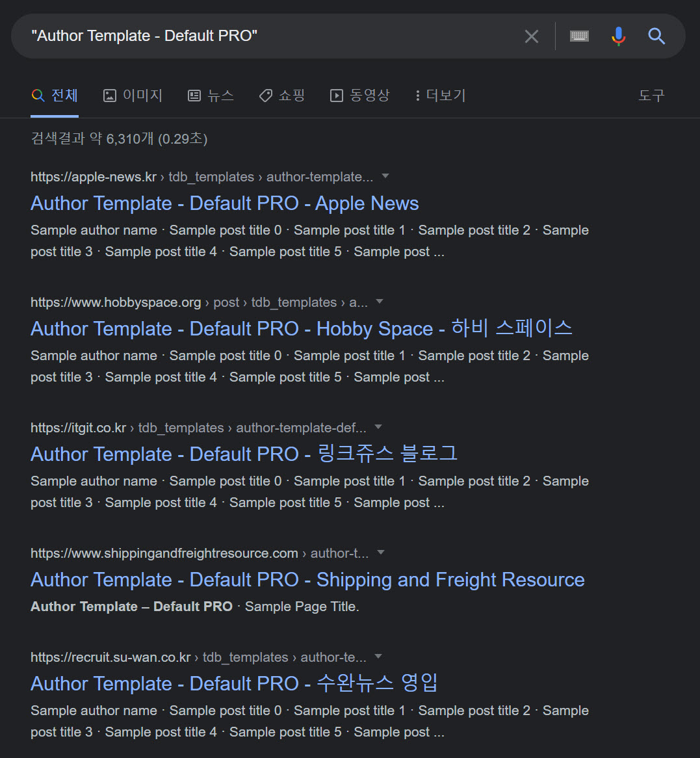The image size is (700, 758).
Task: Expand the 더보기 menu
Action: (440, 95)
